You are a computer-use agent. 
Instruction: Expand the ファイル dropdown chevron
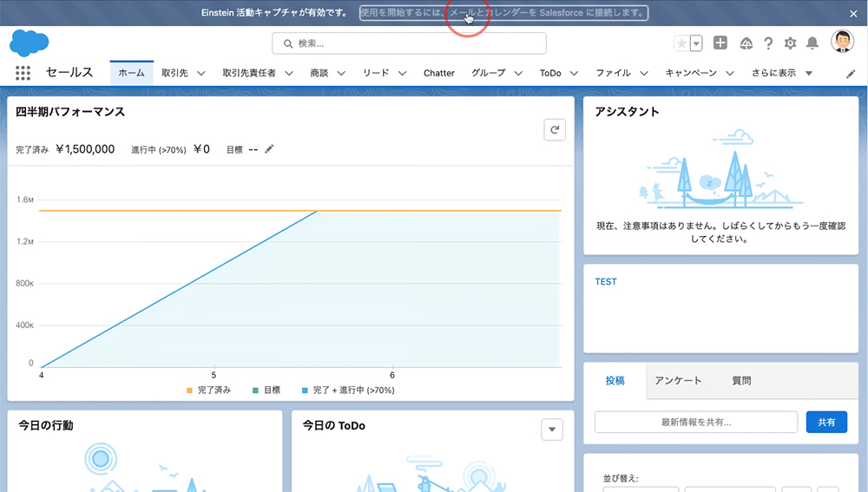644,73
